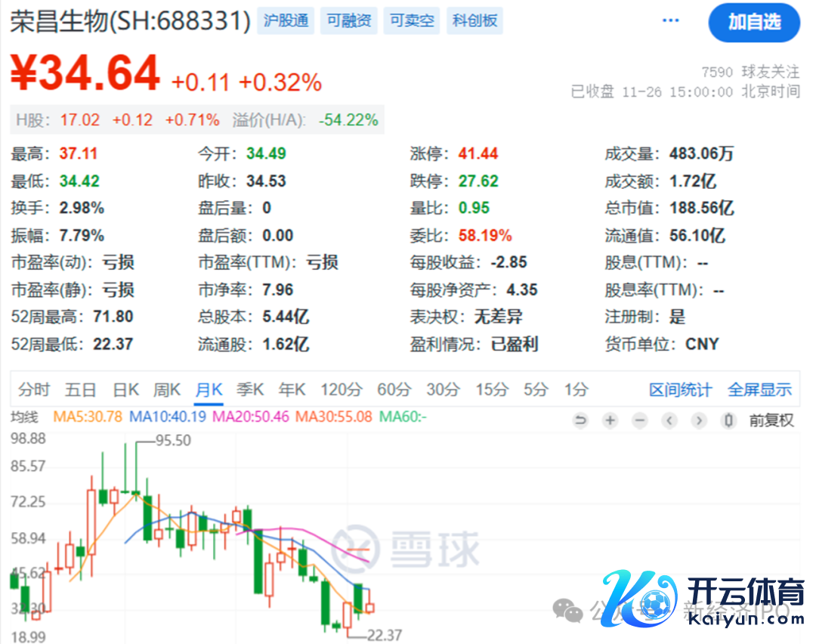Switch to the 分时 intraday tab
Viewport: 816px width, 644px height.
34,390
